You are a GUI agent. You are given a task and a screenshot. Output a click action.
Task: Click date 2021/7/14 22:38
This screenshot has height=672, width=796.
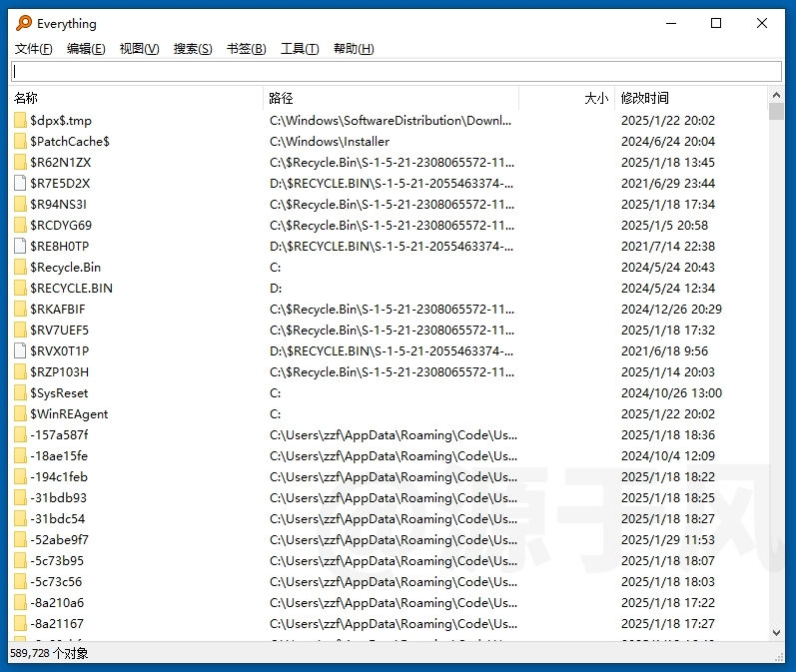pyautogui.click(x=667, y=247)
